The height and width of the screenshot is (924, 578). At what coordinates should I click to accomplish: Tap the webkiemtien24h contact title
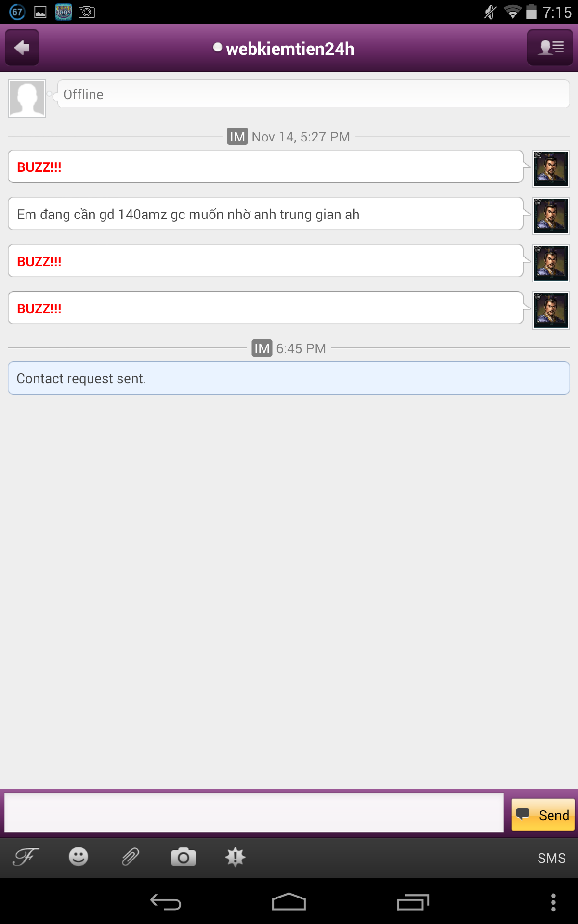[290, 49]
